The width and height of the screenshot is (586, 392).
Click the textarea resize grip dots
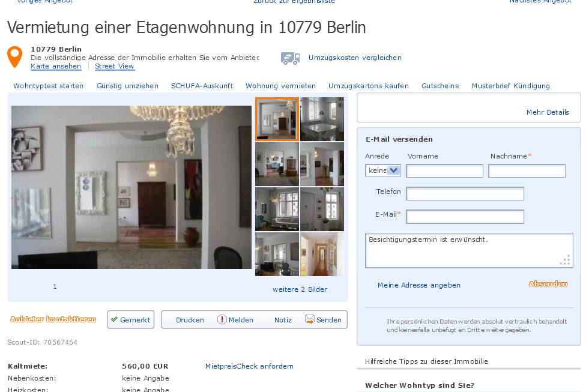(565, 260)
